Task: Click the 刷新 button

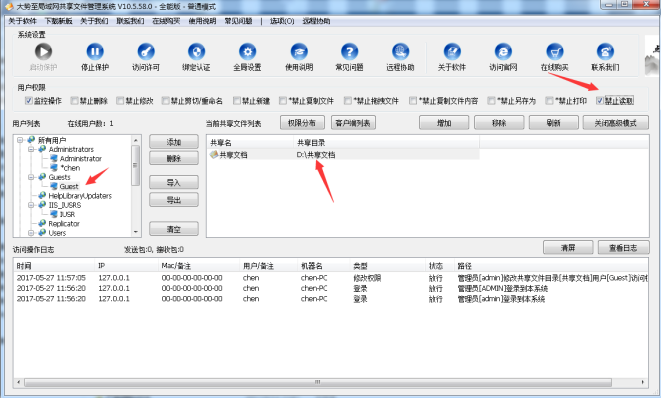Action: 554,123
